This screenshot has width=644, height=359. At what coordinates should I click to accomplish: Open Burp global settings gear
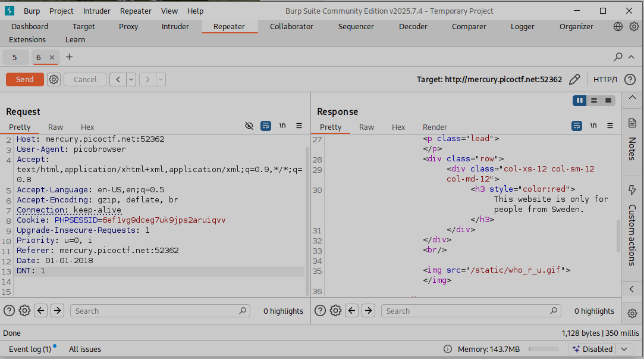pos(634,26)
